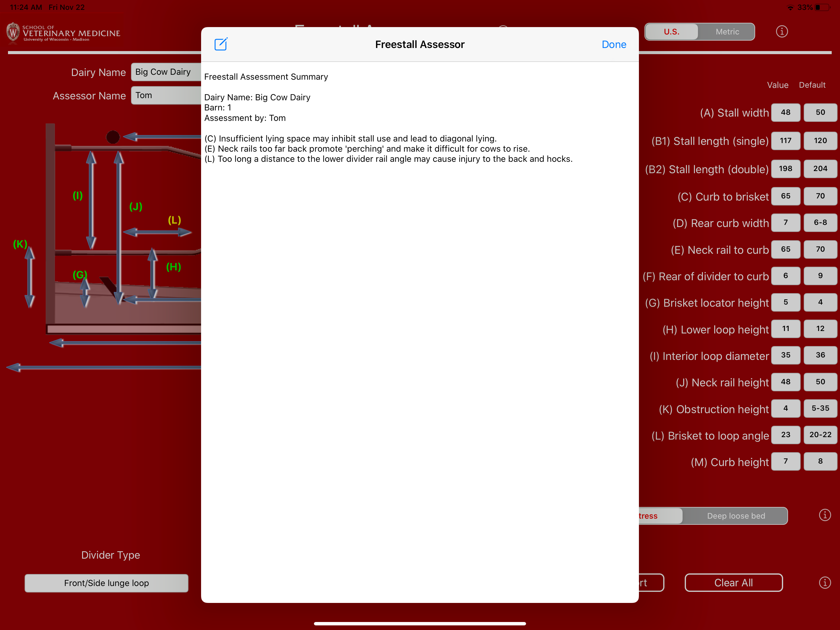Screen dimensions: 840x630
Task: Tap the (J) label on stall diagram
Action: click(x=136, y=207)
